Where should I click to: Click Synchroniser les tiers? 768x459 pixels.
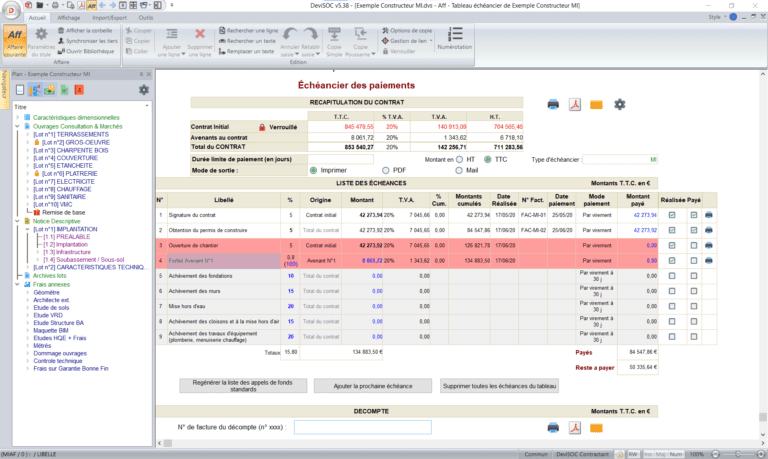pyautogui.click(x=88, y=41)
